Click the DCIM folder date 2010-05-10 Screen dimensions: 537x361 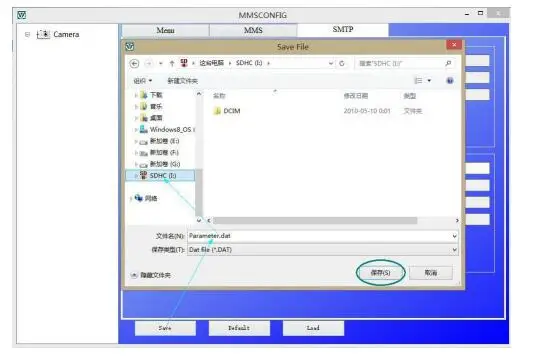click(367, 111)
